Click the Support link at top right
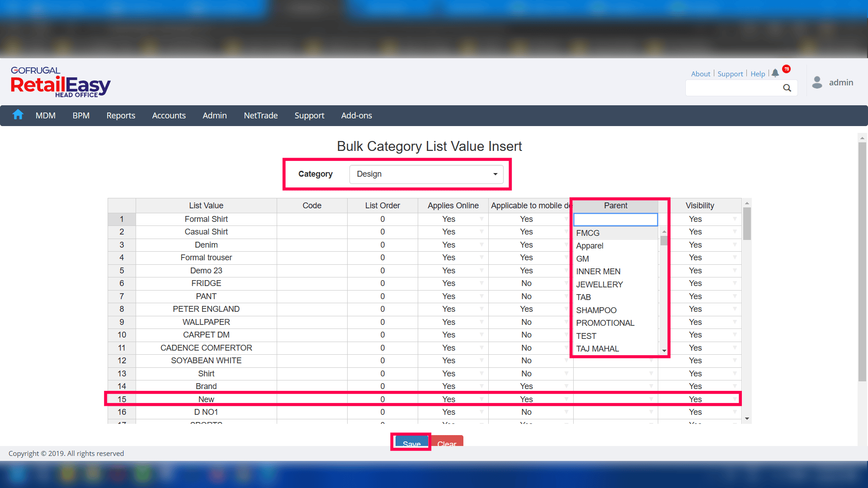 click(x=730, y=74)
